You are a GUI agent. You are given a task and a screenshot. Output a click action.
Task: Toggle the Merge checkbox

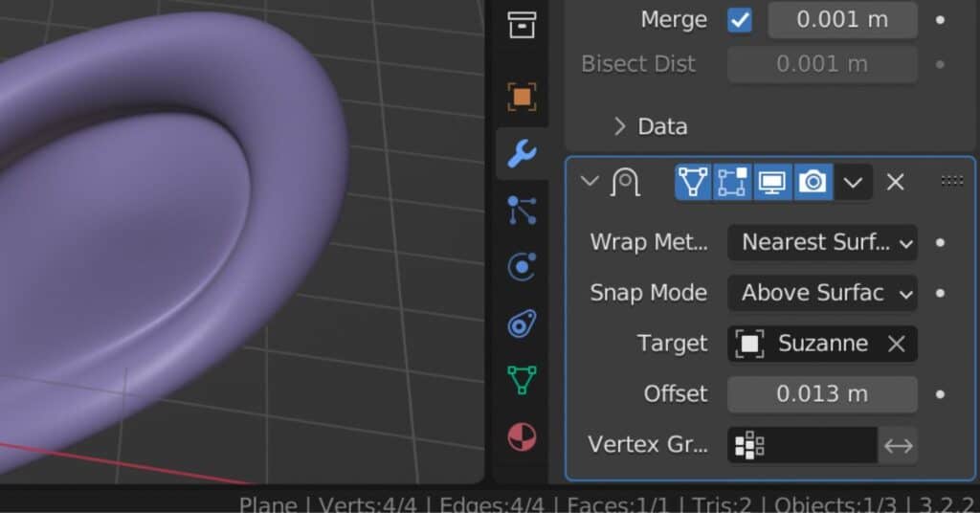coord(740,20)
